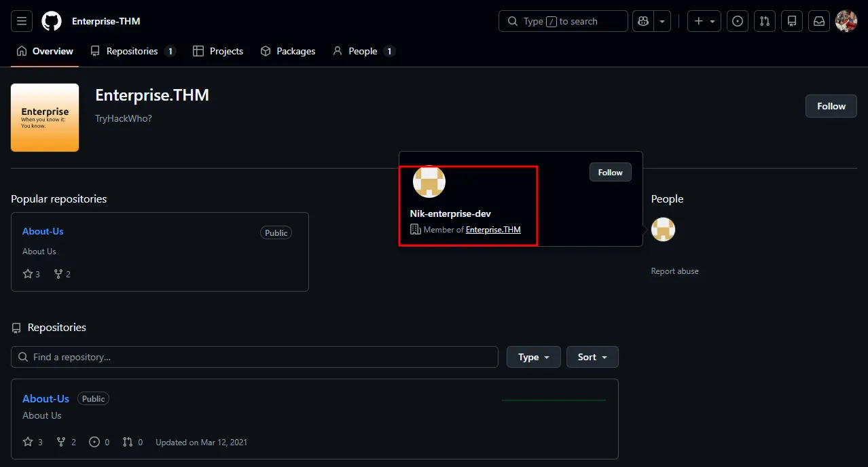Viewport: 868px width, 467px height.
Task: Open the issues icon in header
Action: pos(738,21)
